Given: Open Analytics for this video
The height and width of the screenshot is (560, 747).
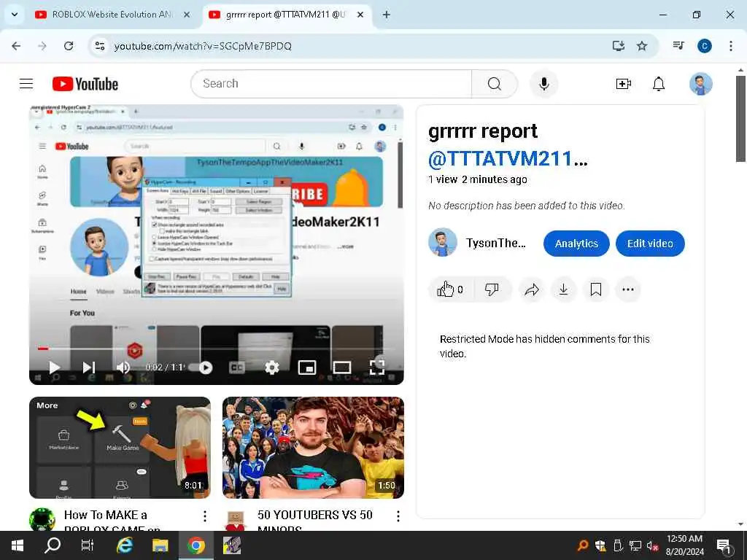Looking at the screenshot, I should 576,244.
